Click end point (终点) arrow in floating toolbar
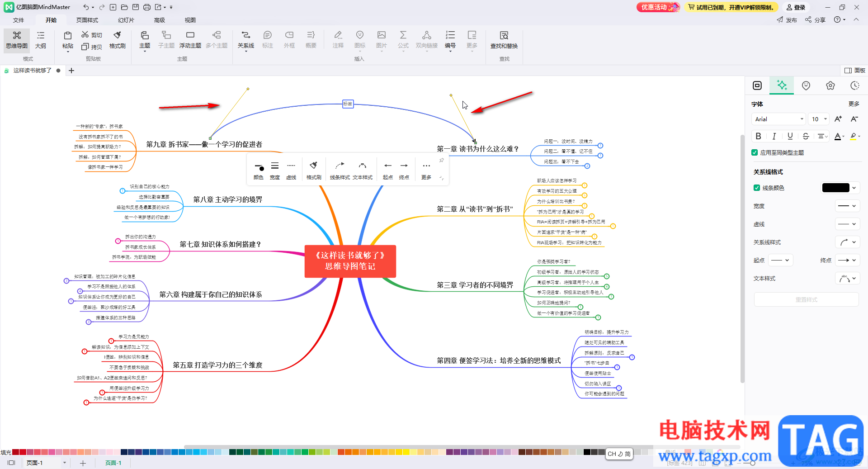 tap(404, 171)
